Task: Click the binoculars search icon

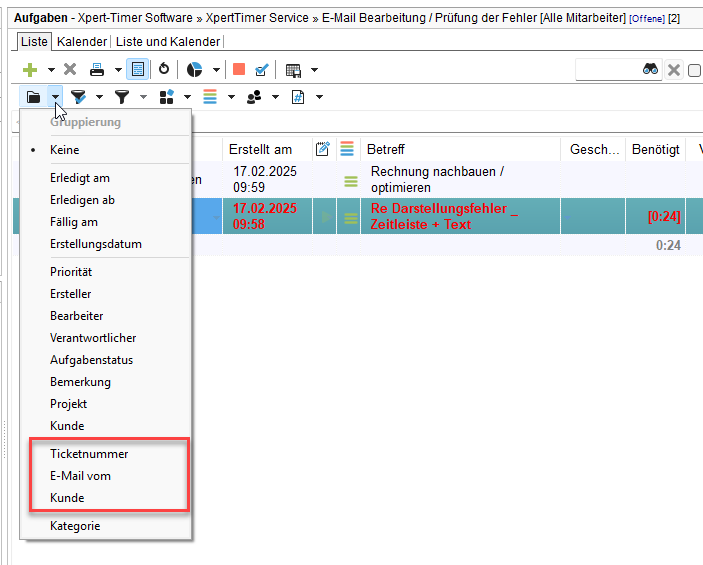Action: point(650,69)
